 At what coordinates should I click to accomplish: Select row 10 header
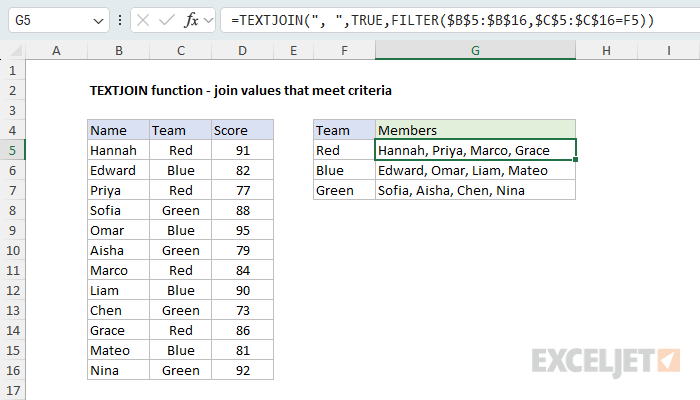click(x=12, y=250)
